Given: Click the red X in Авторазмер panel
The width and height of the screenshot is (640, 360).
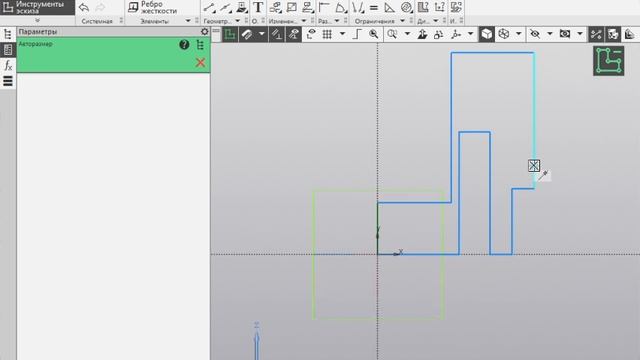Looking at the screenshot, I should coord(200,62).
